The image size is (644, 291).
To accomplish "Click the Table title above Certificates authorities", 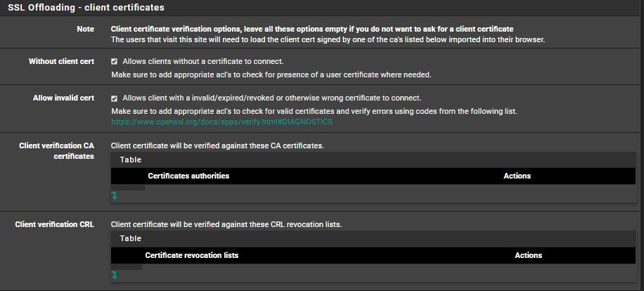I will tap(130, 160).
